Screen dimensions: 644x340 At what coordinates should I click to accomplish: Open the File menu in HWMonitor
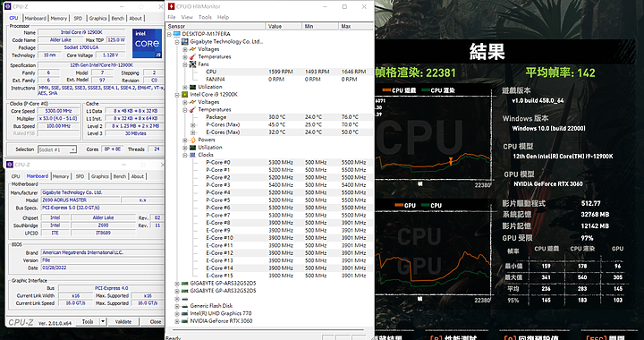pyautogui.click(x=172, y=17)
